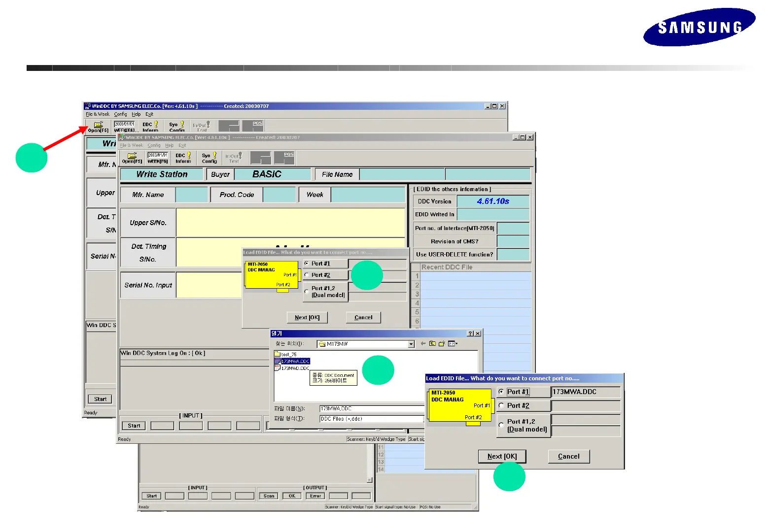
Task: Go back using the arrow in the 열기 dialog
Action: [423, 344]
